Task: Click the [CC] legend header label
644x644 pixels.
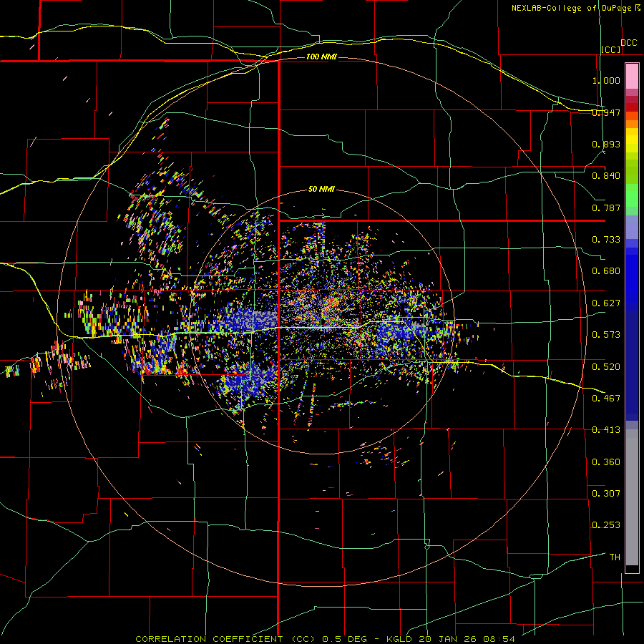Action: coord(611,49)
